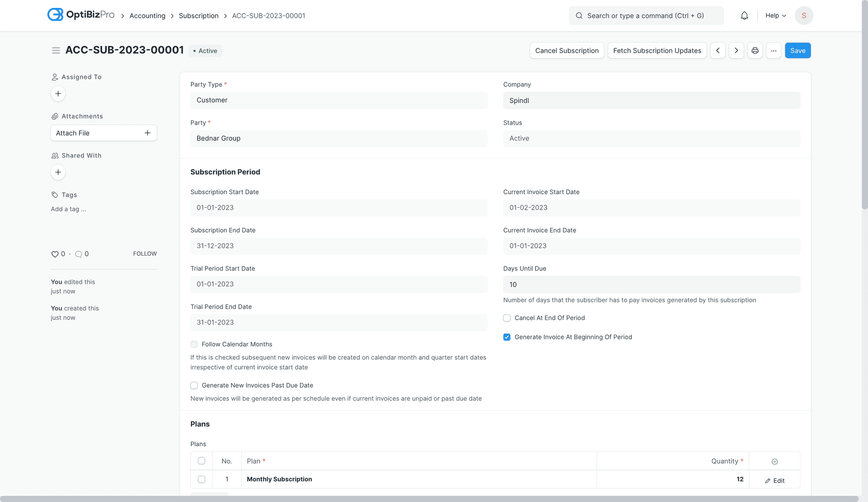The height and width of the screenshot is (502, 868).
Task: Enable Follow Calendar Months
Action: pos(194,344)
